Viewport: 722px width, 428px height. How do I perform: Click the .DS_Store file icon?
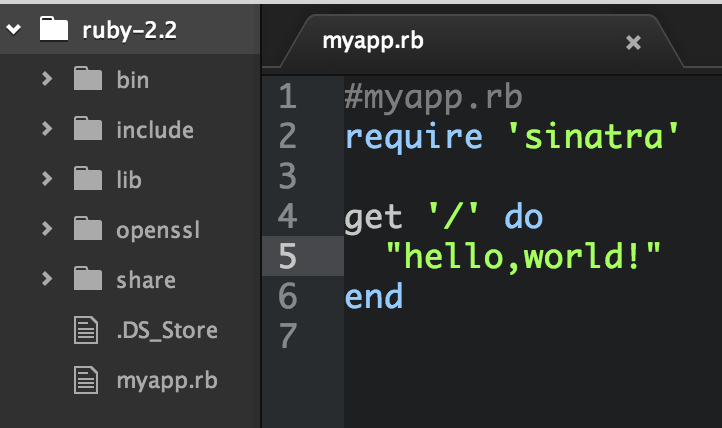[86, 330]
